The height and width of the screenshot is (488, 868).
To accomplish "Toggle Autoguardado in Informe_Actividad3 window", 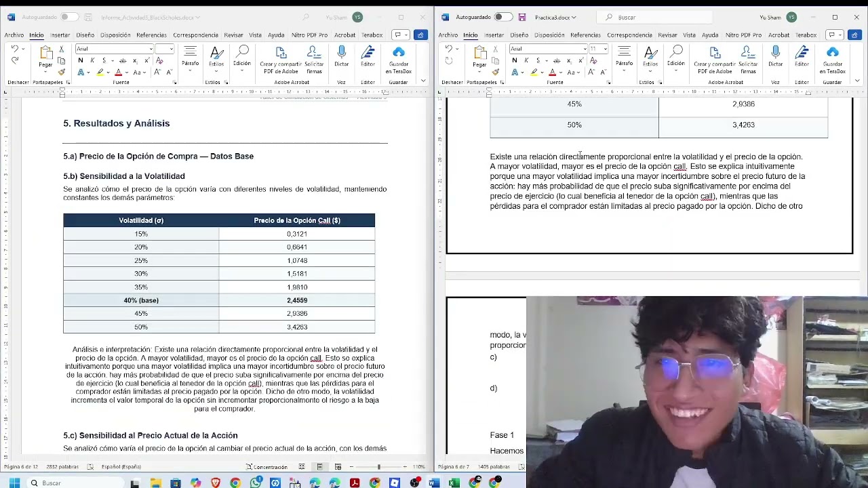I will click(x=68, y=17).
